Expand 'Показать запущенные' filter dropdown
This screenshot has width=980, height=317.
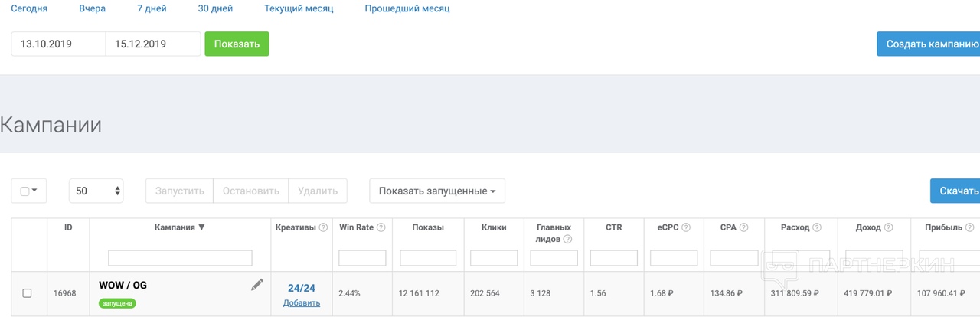437,191
